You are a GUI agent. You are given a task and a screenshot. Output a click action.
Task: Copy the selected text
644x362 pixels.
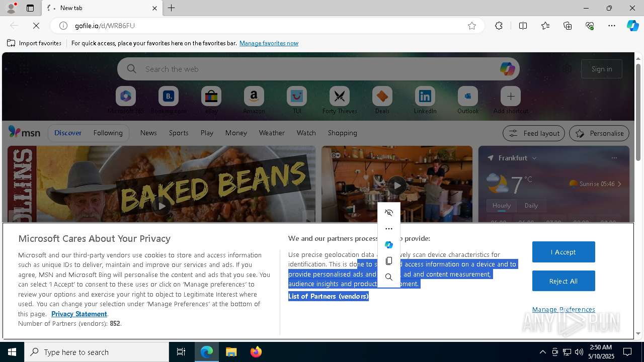[x=389, y=261]
